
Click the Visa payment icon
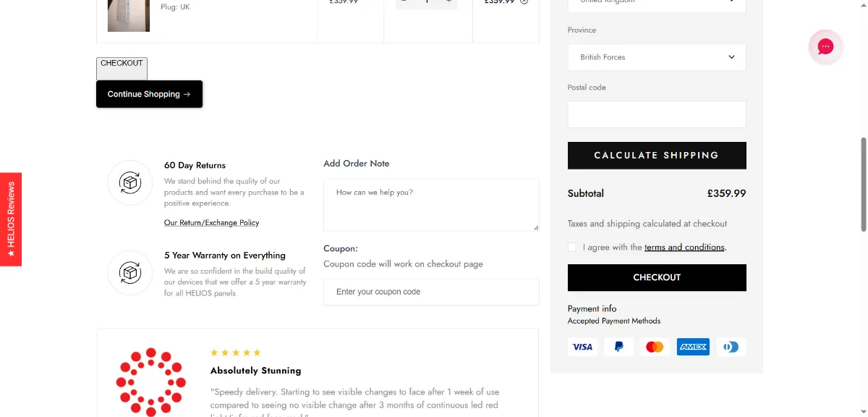(583, 347)
